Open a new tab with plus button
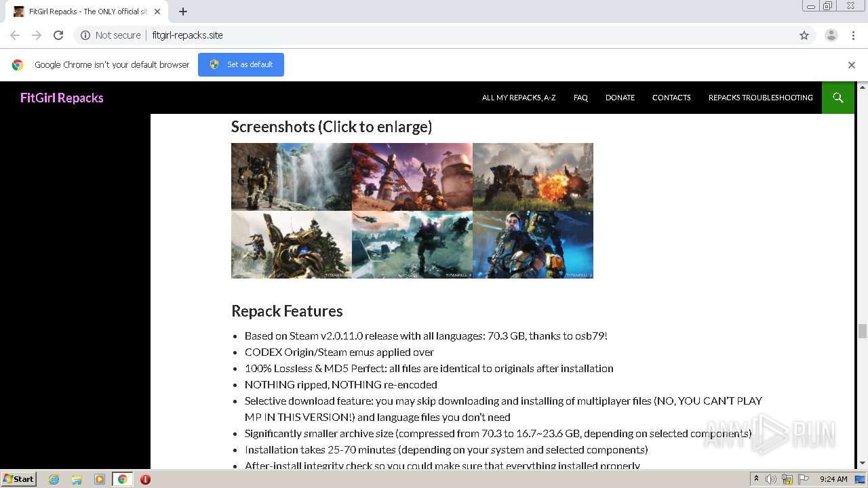 coord(183,12)
